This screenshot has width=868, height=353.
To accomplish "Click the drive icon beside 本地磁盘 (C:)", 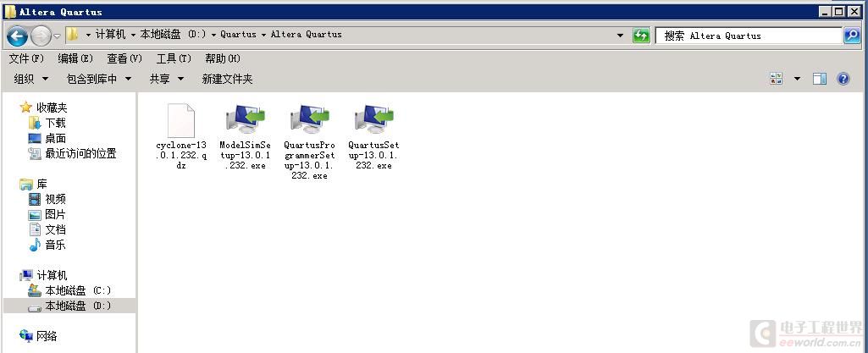I will pyautogui.click(x=35, y=290).
